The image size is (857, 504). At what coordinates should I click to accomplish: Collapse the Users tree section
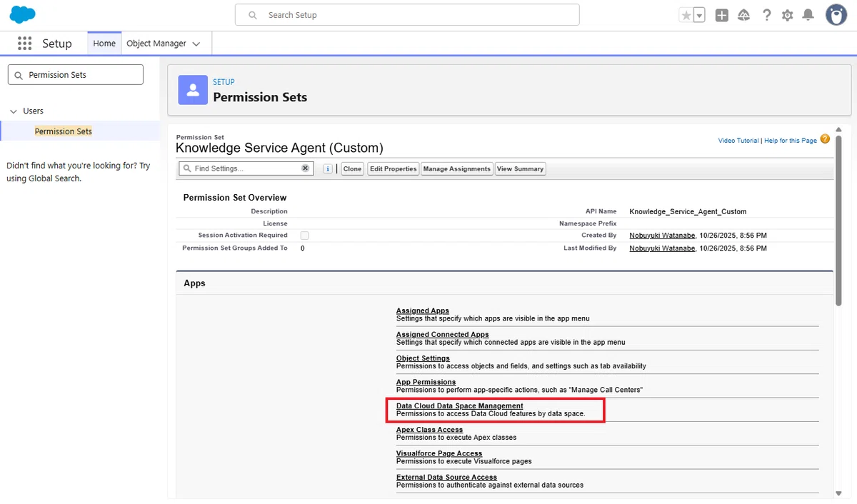[x=14, y=111]
